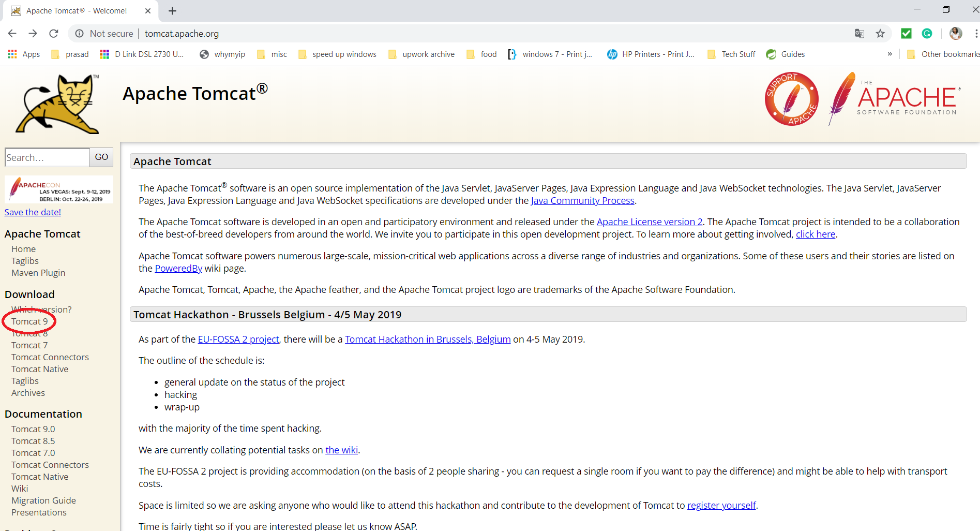This screenshot has height=531, width=980.
Task: Click the ApacheCon event banner thumbnail
Action: tap(59, 190)
